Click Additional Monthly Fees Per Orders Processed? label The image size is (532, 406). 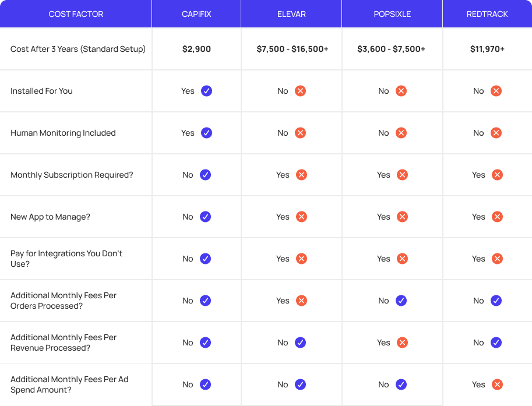[x=63, y=301]
